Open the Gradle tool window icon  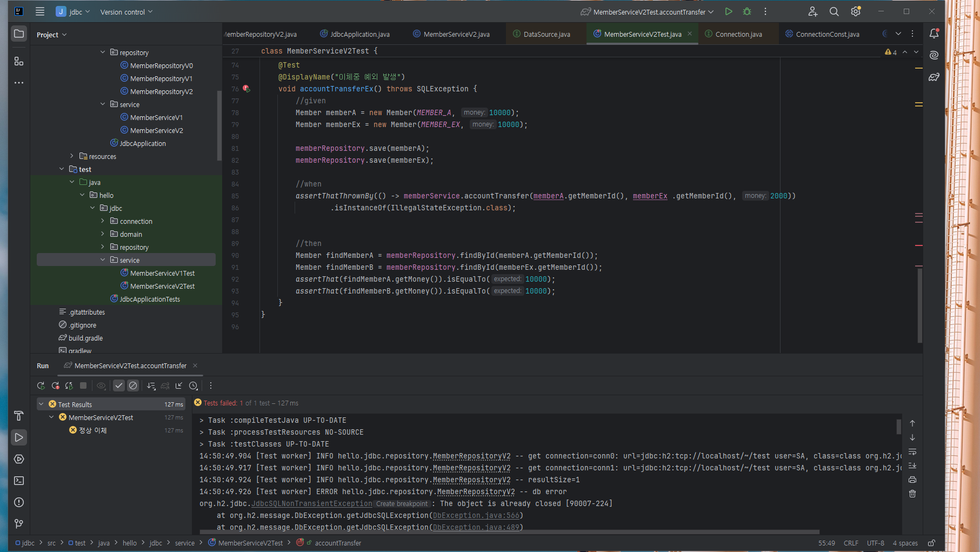tap(934, 77)
